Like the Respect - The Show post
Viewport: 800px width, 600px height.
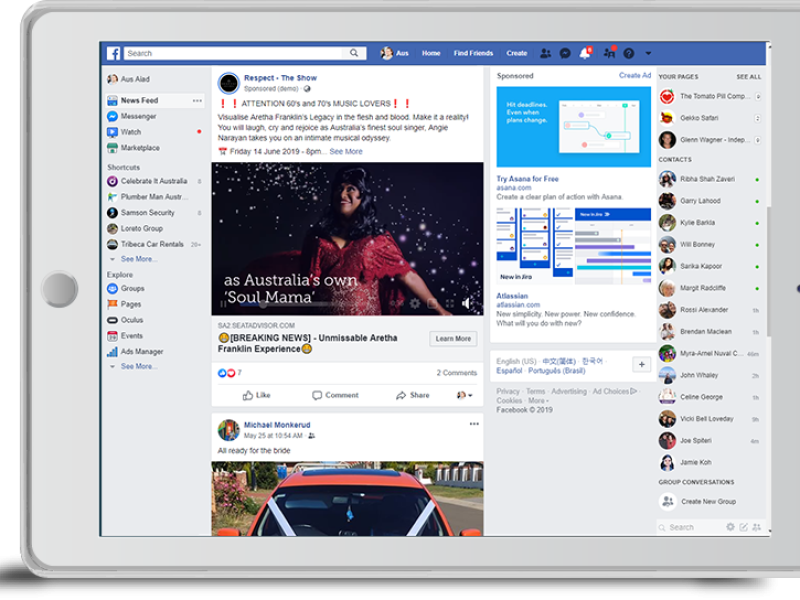coord(257,395)
